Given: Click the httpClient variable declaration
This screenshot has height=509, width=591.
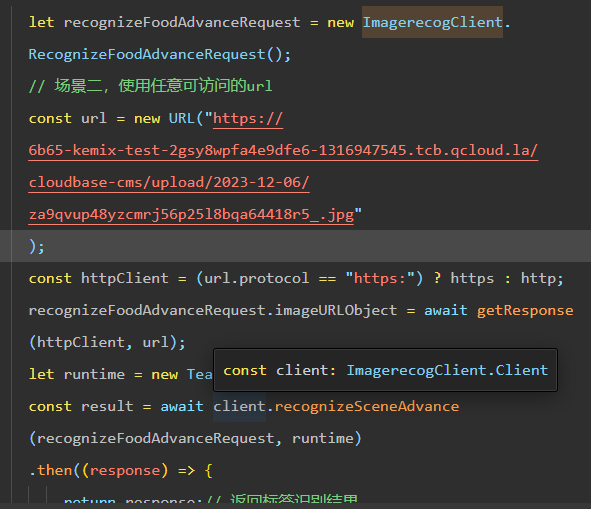Looking at the screenshot, I should pos(124,279).
